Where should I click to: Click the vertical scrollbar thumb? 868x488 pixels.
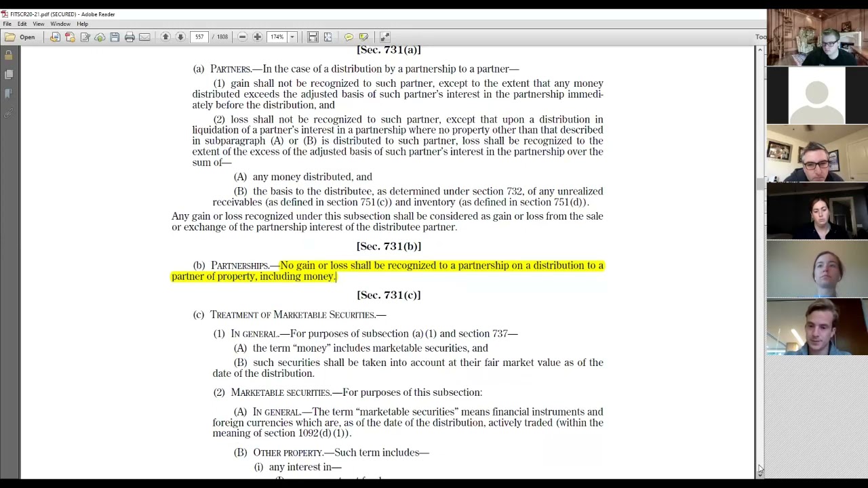click(760, 184)
